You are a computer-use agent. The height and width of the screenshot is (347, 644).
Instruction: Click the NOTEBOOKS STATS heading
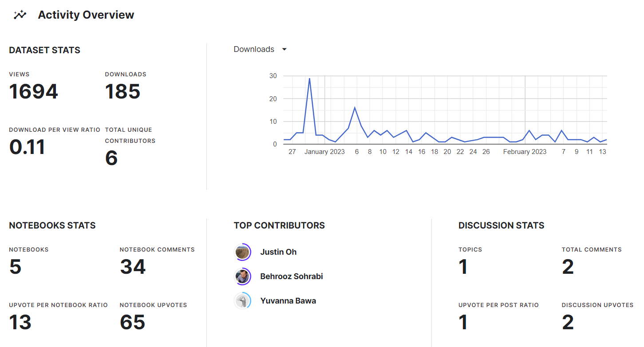pos(52,225)
